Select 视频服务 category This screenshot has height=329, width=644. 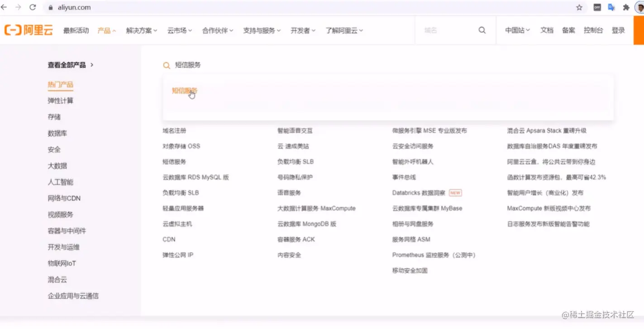[60, 215]
